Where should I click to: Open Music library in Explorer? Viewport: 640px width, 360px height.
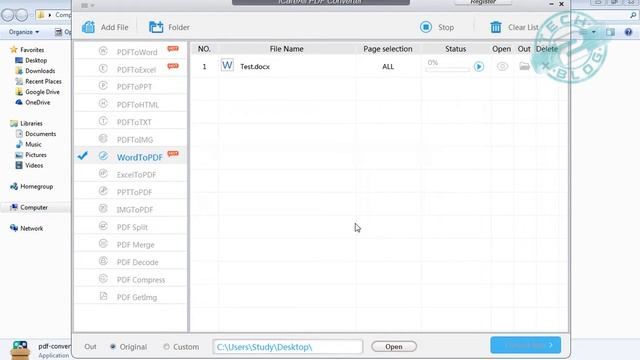pos(29,144)
